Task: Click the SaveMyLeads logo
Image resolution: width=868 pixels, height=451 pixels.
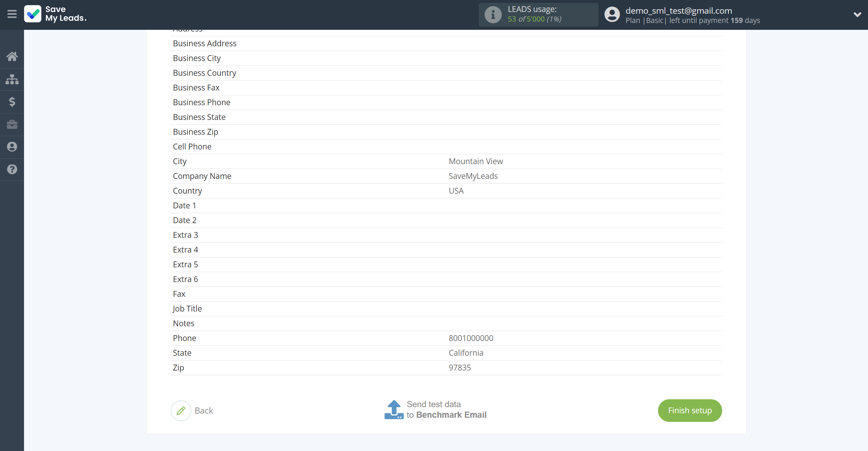Action: coord(56,14)
